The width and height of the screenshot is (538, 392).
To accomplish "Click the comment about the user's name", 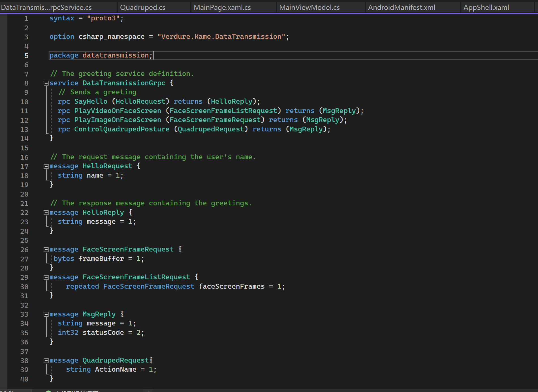I will tap(153, 157).
